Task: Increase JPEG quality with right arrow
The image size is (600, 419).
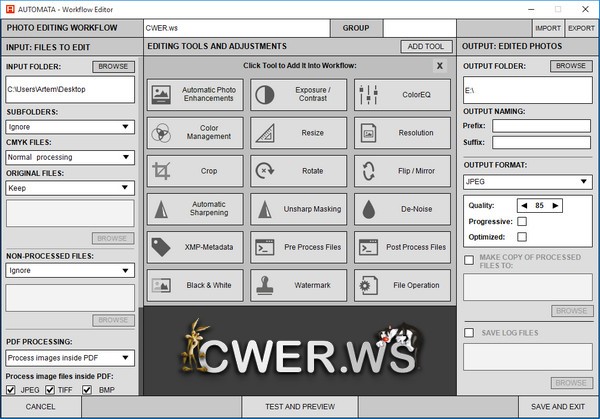Action: point(557,205)
